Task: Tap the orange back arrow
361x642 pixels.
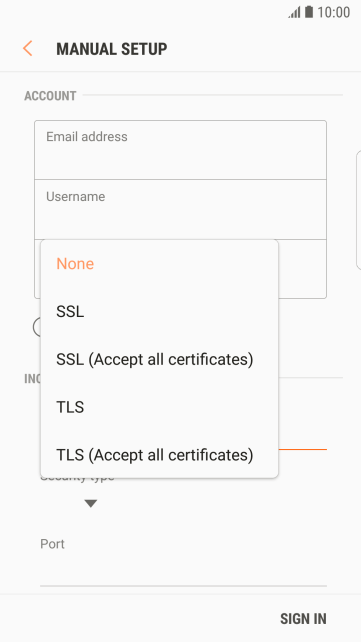Action: (x=27, y=49)
